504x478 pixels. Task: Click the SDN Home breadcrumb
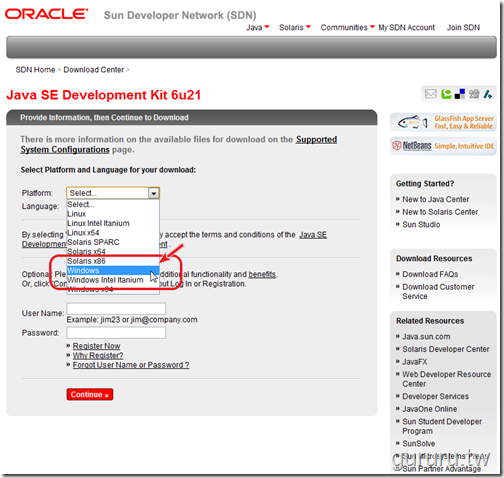[x=35, y=70]
